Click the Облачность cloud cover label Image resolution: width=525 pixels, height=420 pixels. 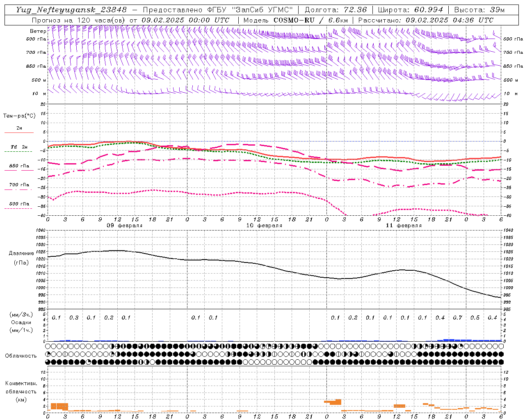tap(21, 356)
